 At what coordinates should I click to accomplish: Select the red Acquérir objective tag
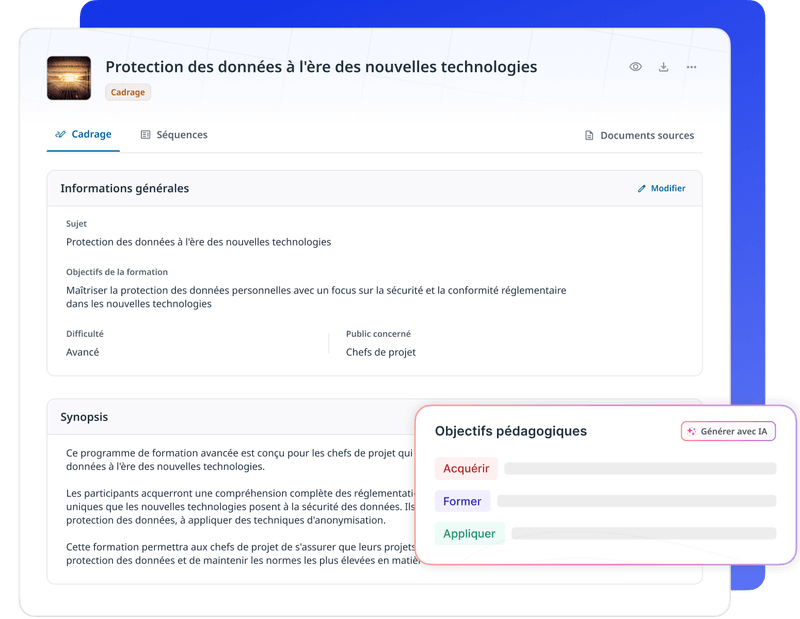[x=466, y=468]
